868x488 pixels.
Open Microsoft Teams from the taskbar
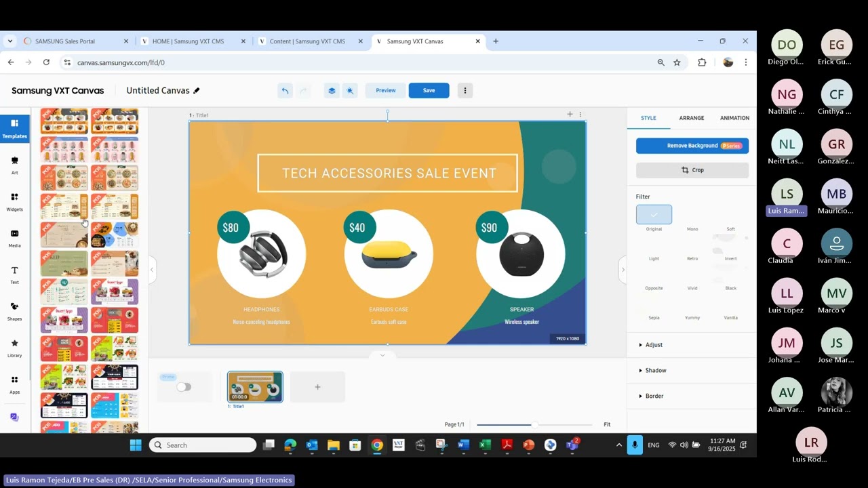(572, 445)
